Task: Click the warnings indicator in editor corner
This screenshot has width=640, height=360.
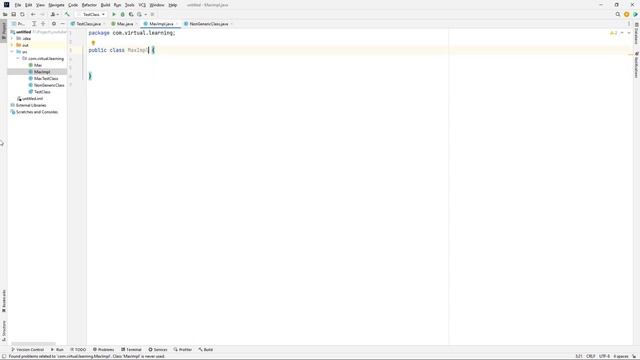Action: click(614, 33)
